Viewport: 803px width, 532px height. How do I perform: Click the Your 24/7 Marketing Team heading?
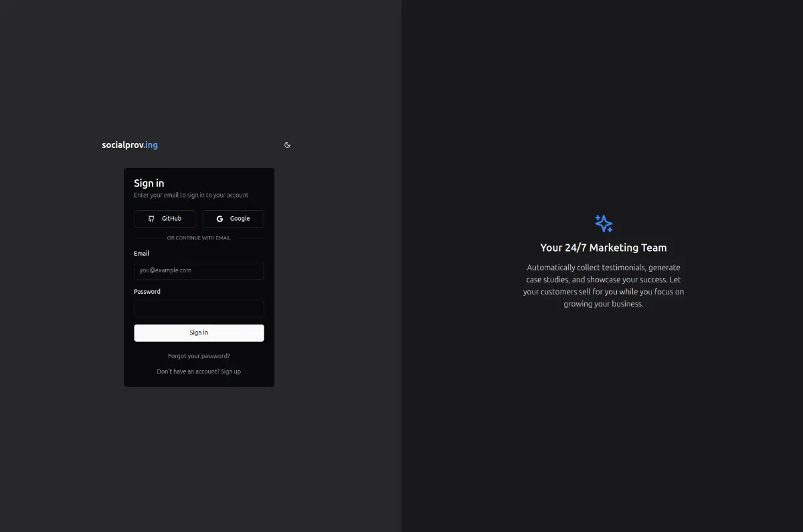(604, 248)
